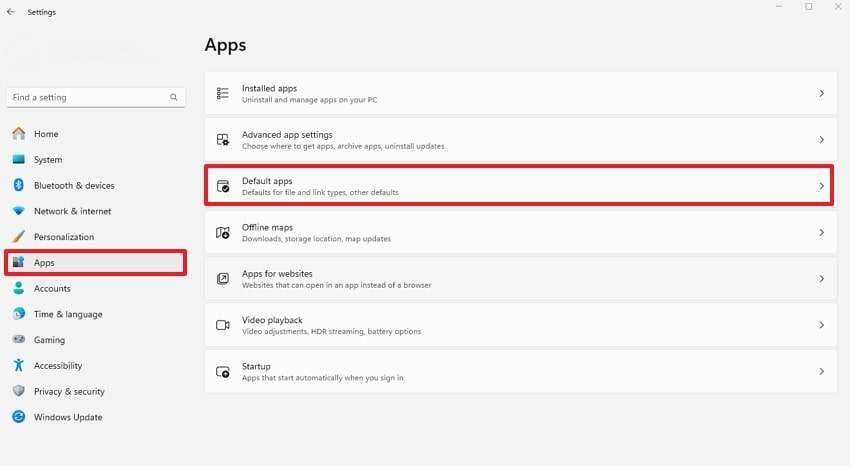Screen dimensions: 850x466
Task: Select Time & language
Action: [x=95, y=314]
